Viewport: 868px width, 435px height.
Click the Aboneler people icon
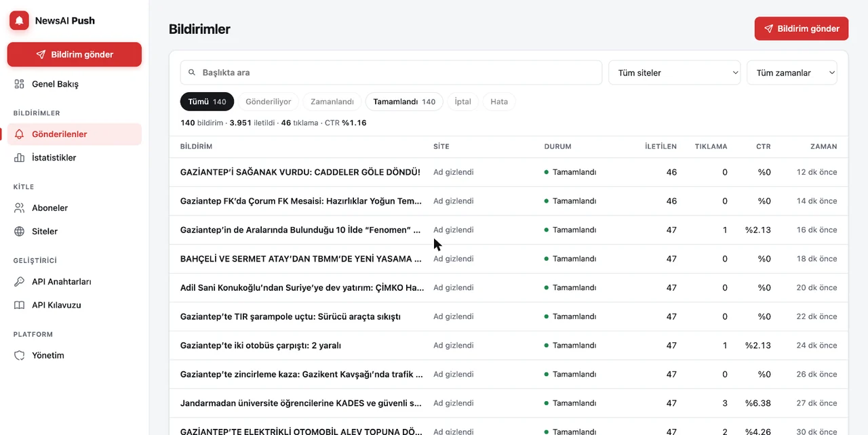(x=20, y=208)
